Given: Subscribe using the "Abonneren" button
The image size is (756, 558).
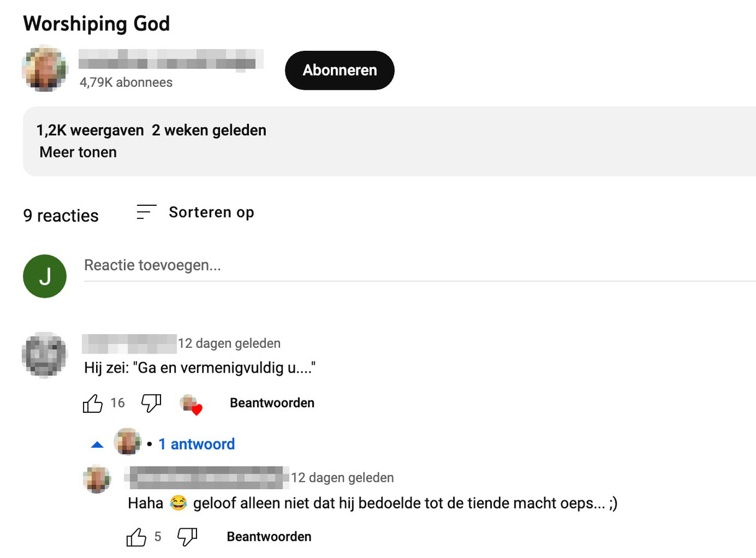Looking at the screenshot, I should coord(339,70).
